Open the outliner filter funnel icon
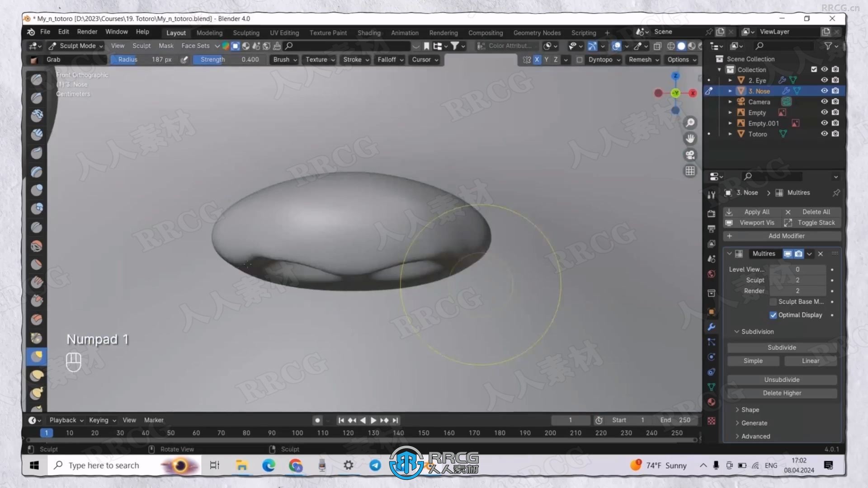The image size is (868, 488). [x=828, y=46]
